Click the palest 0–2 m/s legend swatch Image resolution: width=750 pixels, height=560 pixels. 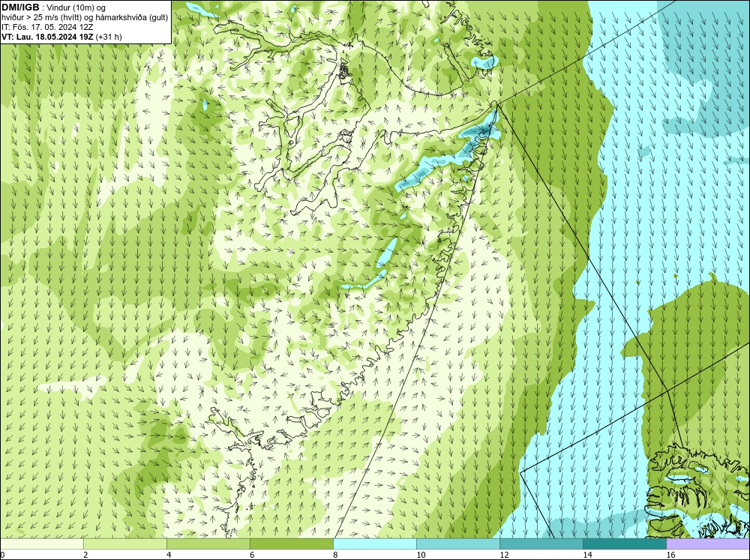(x=41, y=544)
